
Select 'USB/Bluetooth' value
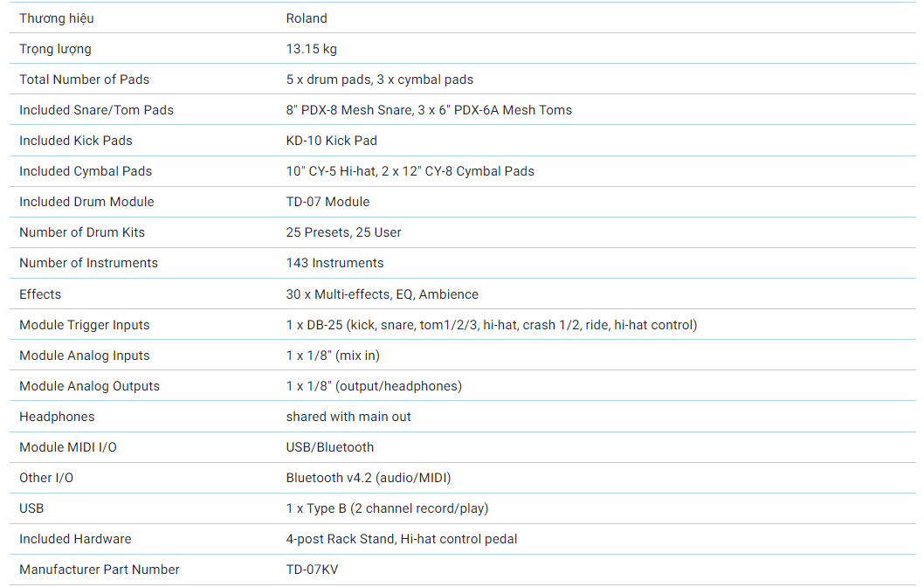coord(330,448)
